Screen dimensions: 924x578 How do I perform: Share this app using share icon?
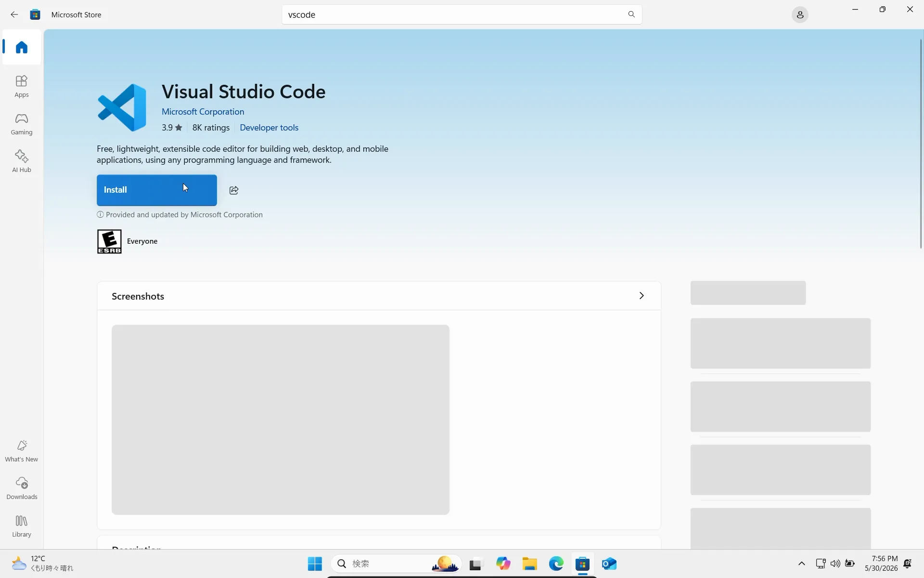234,190
